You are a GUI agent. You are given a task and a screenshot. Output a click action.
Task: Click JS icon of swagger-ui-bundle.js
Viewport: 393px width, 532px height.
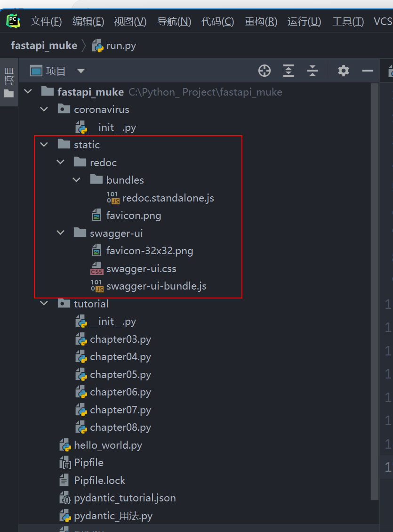97,286
